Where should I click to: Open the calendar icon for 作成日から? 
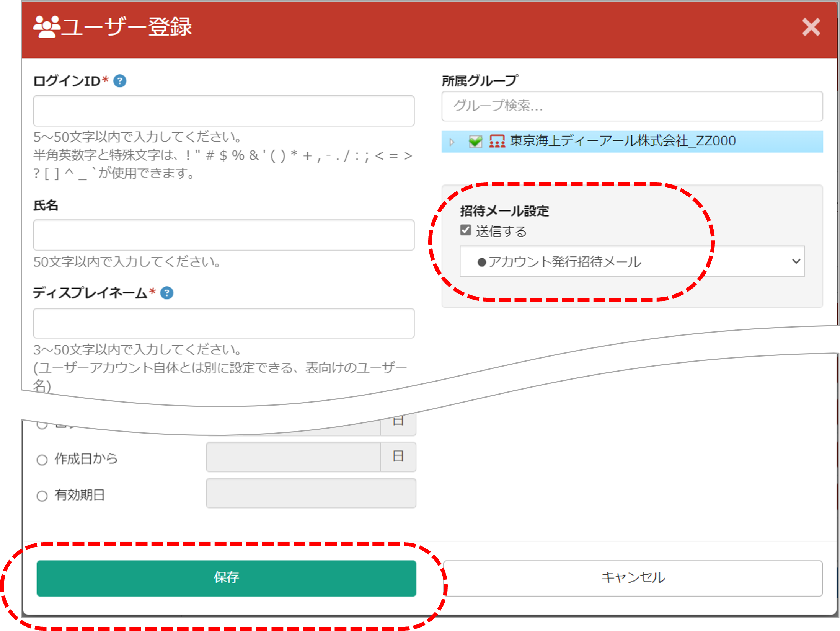[x=398, y=457]
